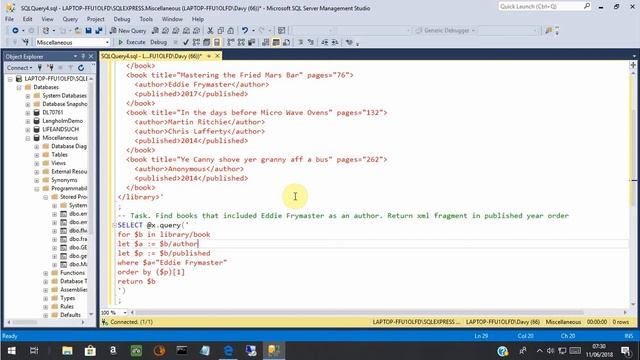The height and width of the screenshot is (360, 640).
Task: Expand the System Databases node
Action: [28, 96]
